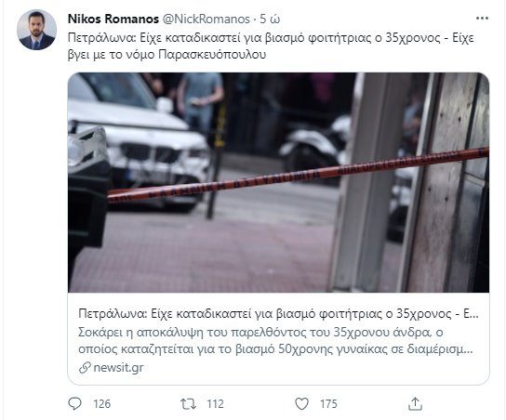Click the tweet text about Παρασκευόπουλου
Image resolution: width=506 pixels, height=420 pixels.
(166, 55)
